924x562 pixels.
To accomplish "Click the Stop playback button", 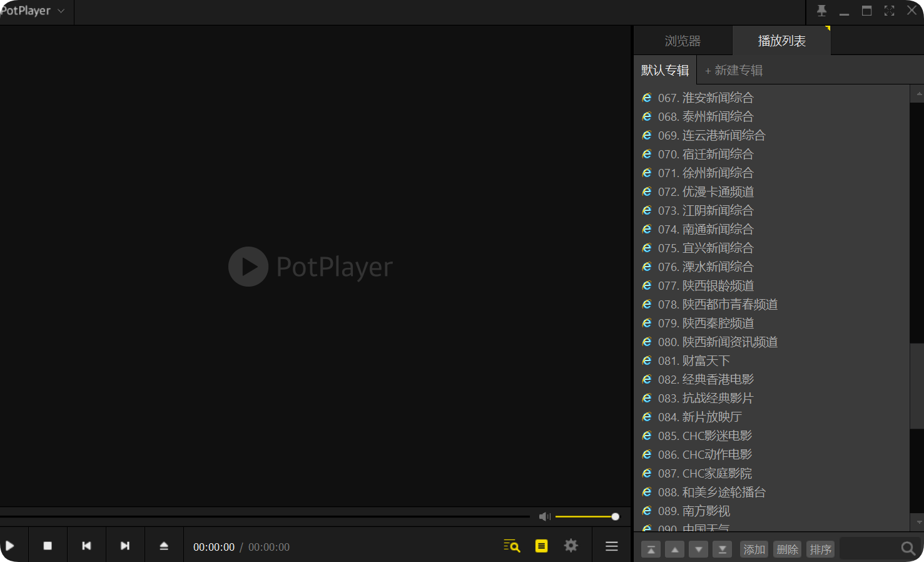I will tap(48, 546).
